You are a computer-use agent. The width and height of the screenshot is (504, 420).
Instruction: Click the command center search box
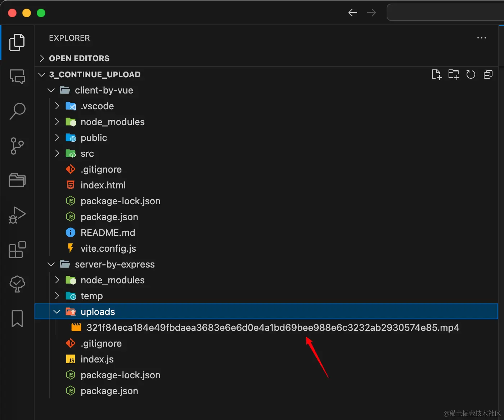tap(445, 13)
